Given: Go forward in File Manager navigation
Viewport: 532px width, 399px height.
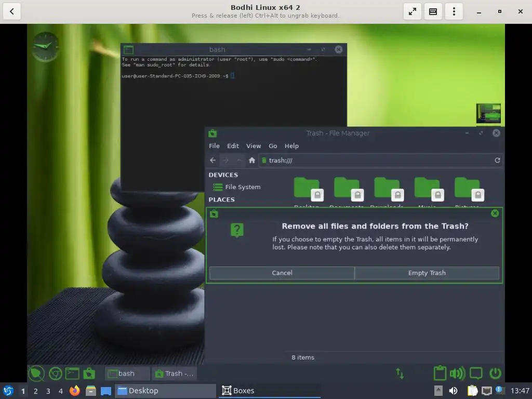Looking at the screenshot, I should pyautogui.click(x=225, y=160).
